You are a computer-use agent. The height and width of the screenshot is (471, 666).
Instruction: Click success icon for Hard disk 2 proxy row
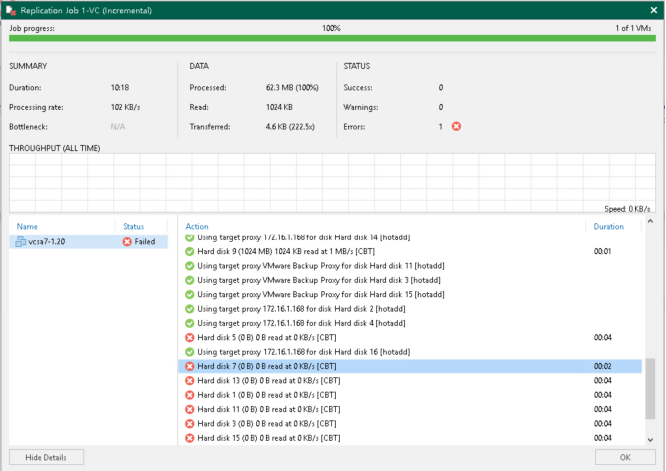pyautogui.click(x=189, y=309)
